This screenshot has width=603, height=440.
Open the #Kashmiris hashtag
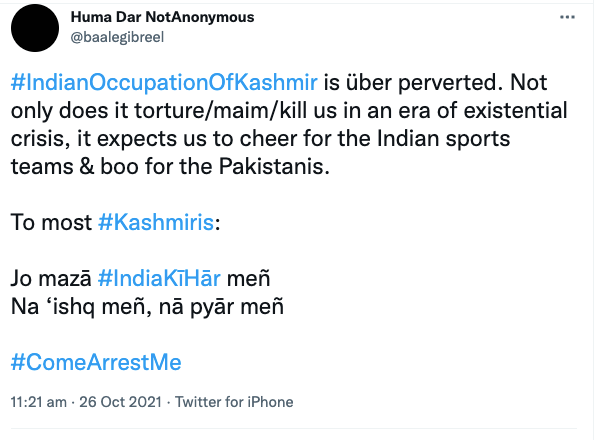[157, 222]
